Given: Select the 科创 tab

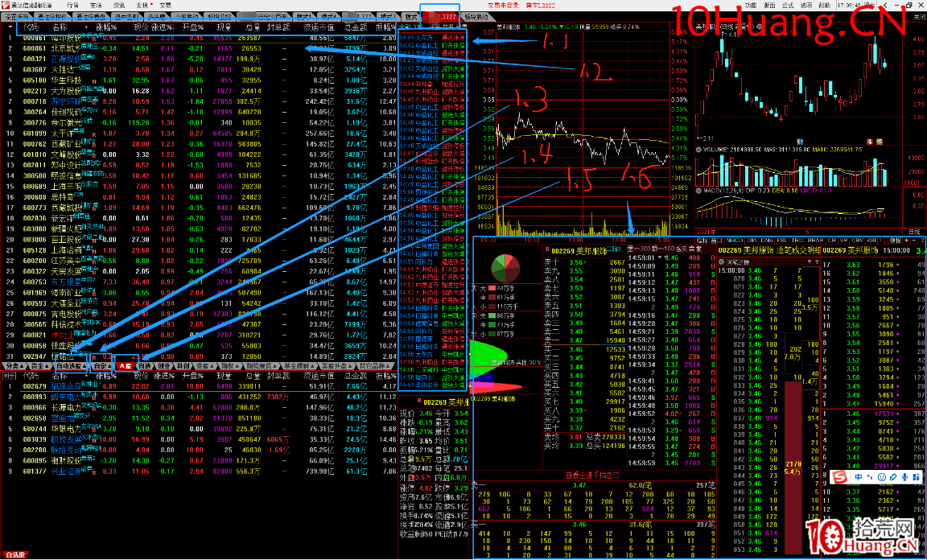Looking at the screenshot, I should point(183,366).
